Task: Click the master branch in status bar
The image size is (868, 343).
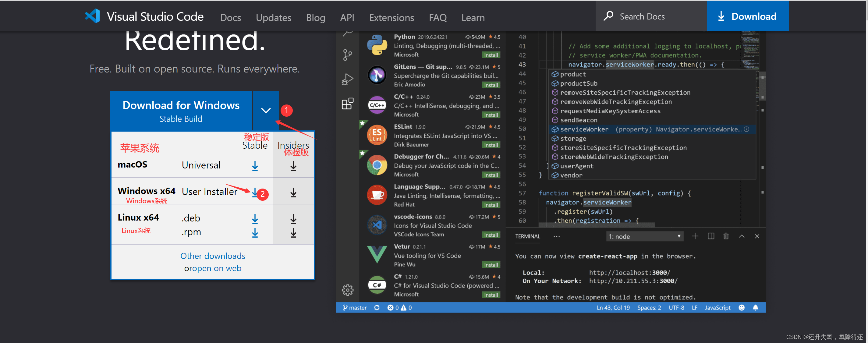Action: click(354, 308)
